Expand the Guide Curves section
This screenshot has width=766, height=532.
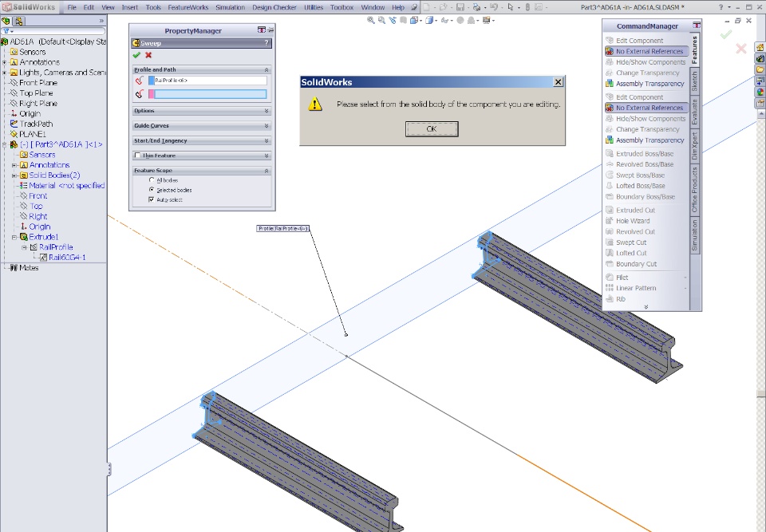tap(267, 125)
